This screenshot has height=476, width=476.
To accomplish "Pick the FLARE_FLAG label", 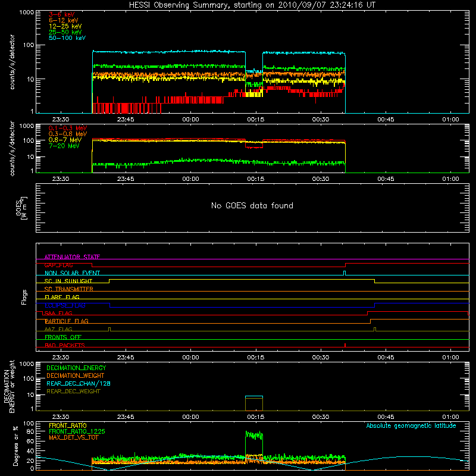I will click(x=62, y=297).
